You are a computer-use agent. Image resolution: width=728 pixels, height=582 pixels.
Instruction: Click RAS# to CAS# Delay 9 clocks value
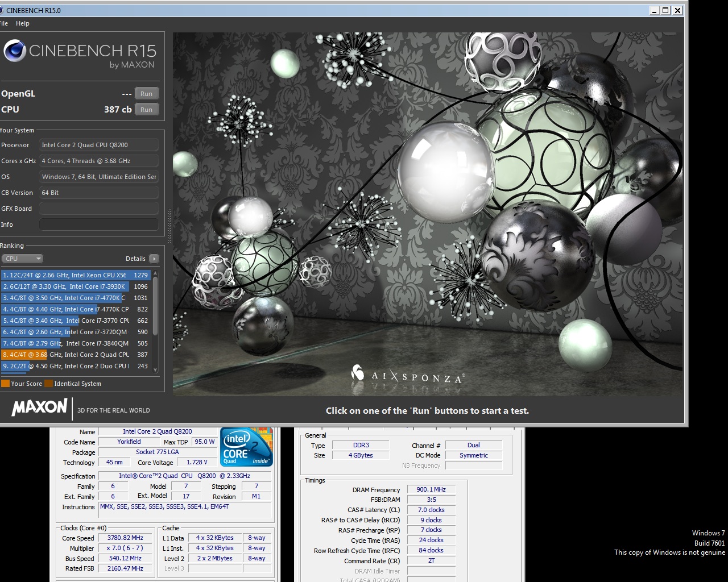point(431,520)
